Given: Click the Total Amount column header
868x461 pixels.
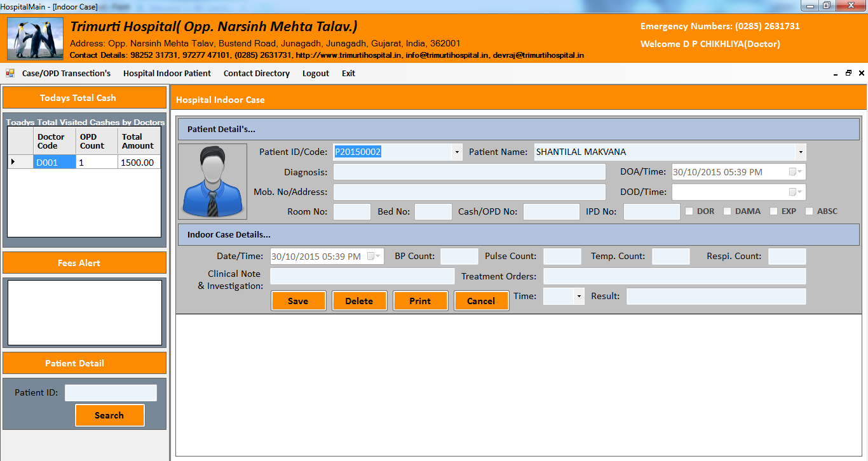Looking at the screenshot, I should tap(139, 141).
